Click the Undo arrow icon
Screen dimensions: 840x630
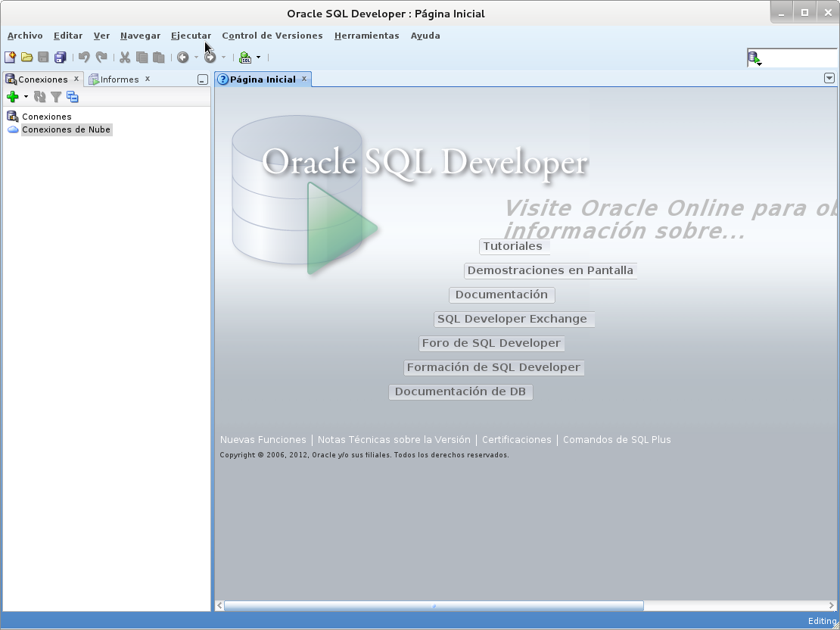coord(85,57)
